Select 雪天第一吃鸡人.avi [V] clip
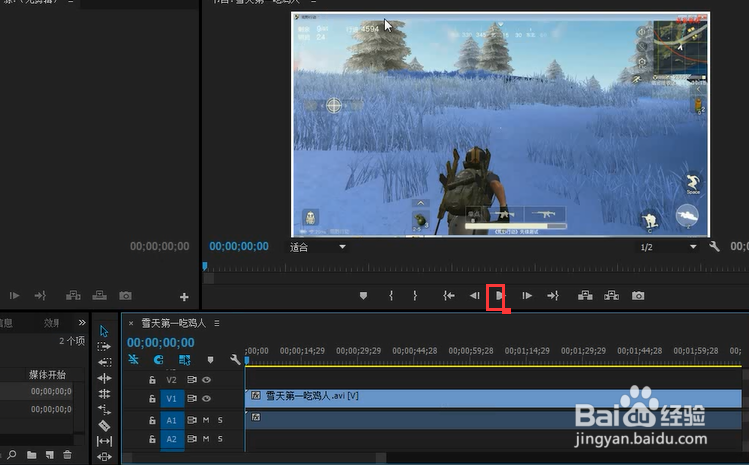The width and height of the screenshot is (749, 465). click(493, 398)
